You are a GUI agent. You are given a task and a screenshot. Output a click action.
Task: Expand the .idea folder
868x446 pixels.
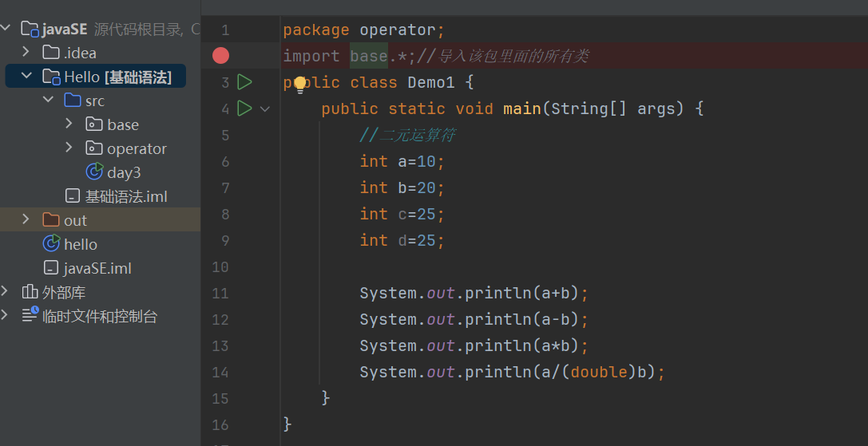26,52
